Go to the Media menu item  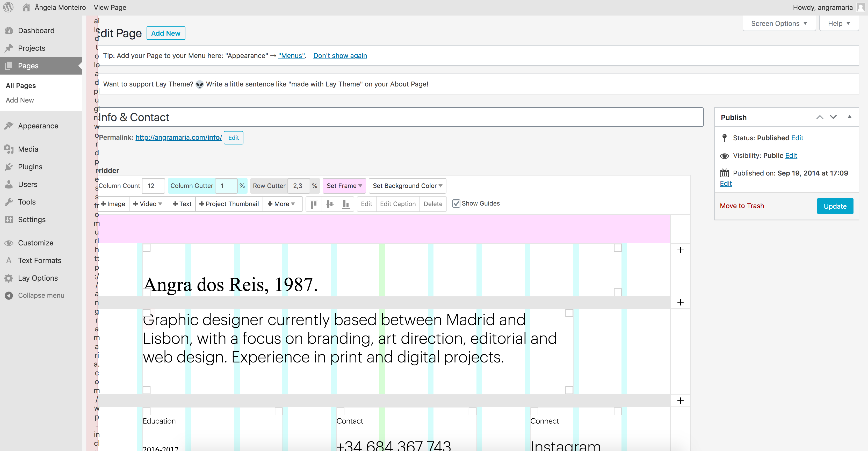[x=28, y=149]
